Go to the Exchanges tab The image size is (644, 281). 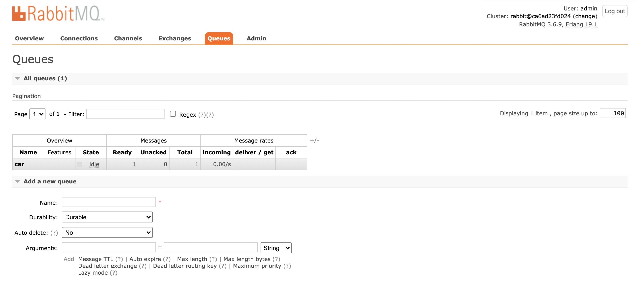coord(175,38)
